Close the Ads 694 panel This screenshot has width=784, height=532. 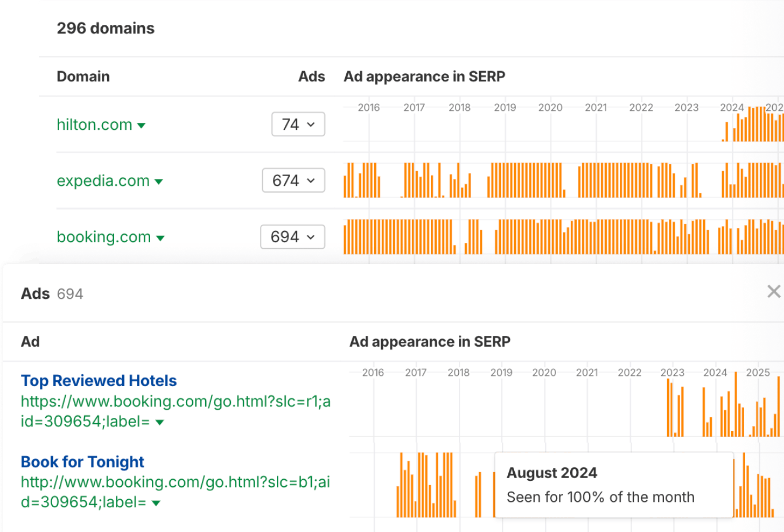click(x=773, y=292)
